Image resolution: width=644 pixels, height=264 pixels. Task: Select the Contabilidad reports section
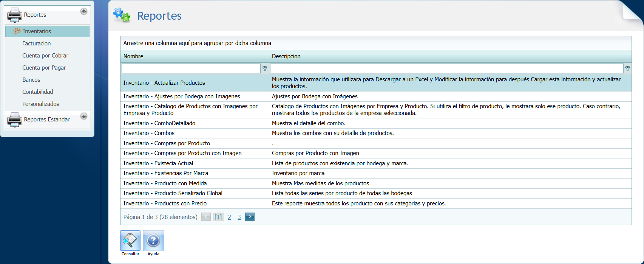click(x=37, y=92)
